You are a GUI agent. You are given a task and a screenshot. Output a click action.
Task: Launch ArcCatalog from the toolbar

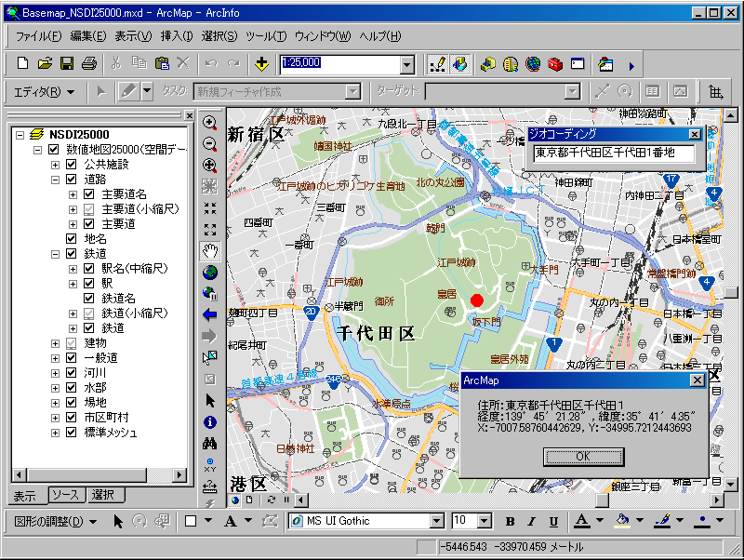point(487,64)
